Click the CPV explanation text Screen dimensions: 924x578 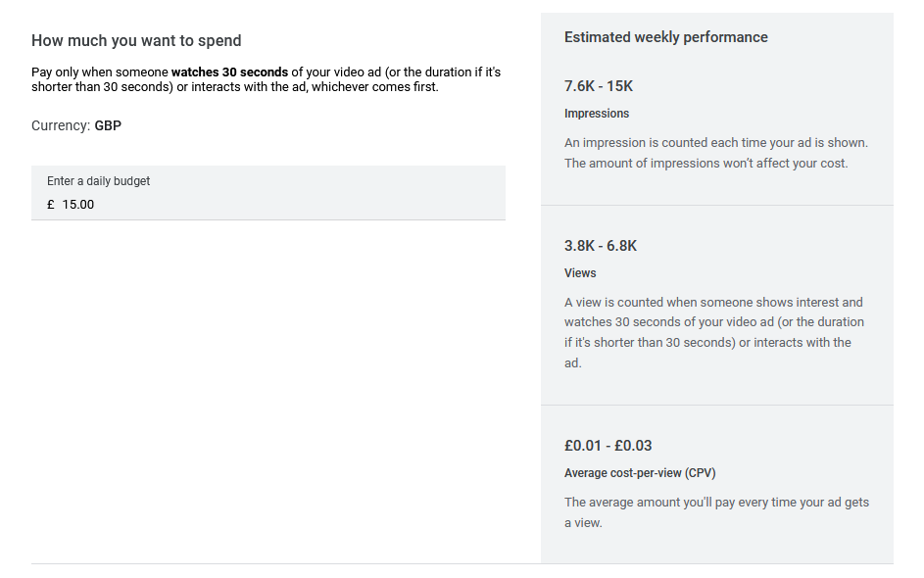click(x=715, y=512)
